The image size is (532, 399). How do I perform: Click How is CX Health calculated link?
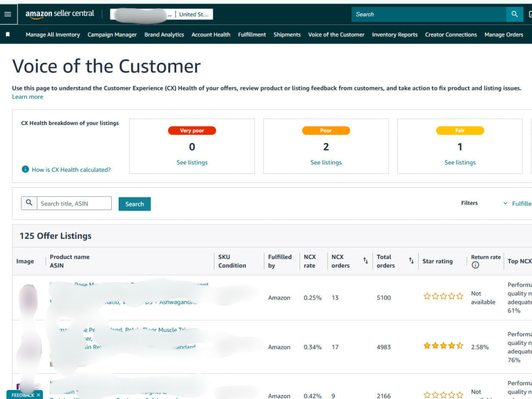71,170
